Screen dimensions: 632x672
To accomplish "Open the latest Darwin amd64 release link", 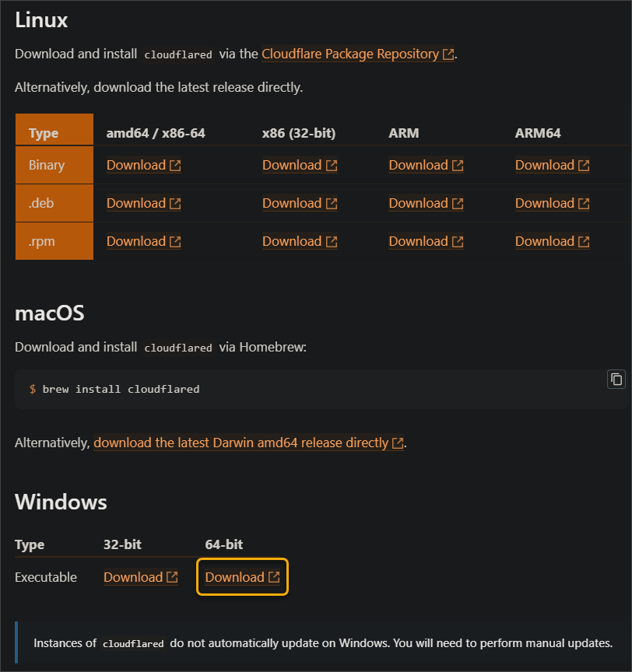I will [x=248, y=443].
